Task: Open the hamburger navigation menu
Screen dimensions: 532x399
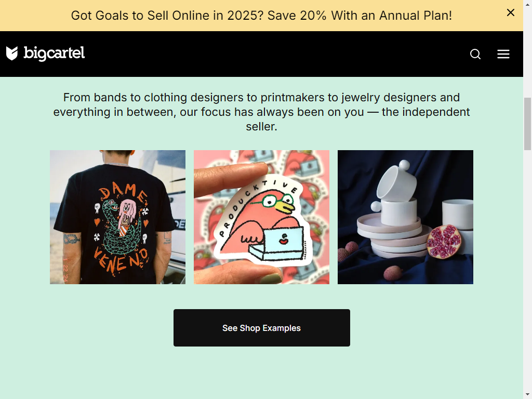Action: coord(503,54)
